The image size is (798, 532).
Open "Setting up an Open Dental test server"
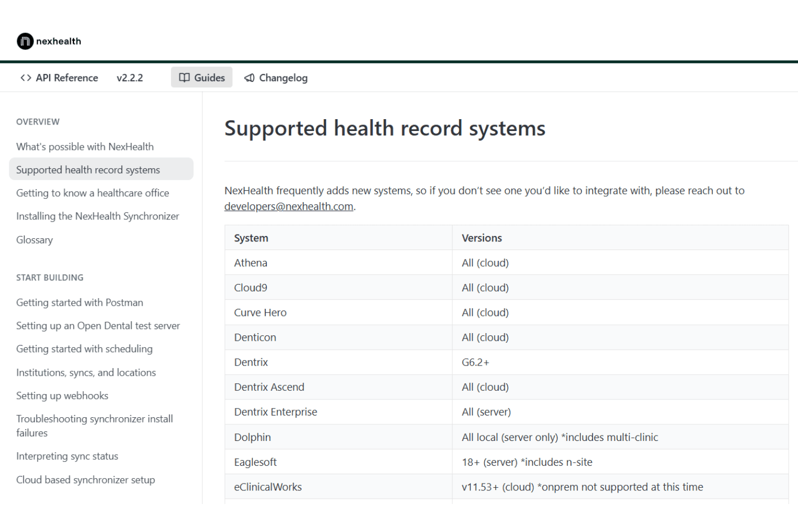click(x=98, y=326)
